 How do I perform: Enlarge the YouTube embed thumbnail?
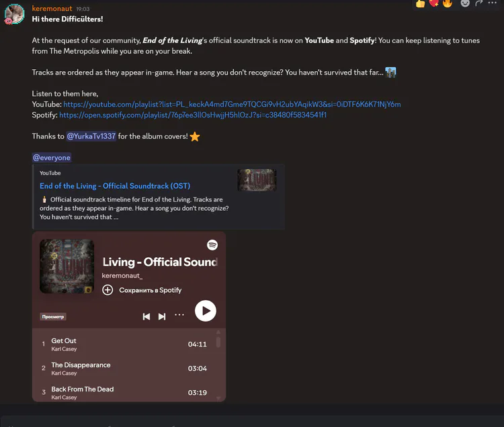[x=257, y=180]
